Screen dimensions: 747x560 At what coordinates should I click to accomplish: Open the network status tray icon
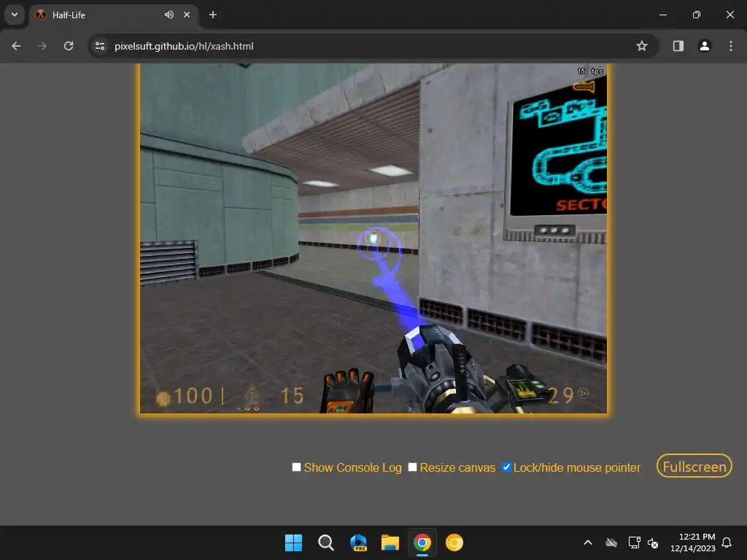pos(634,542)
